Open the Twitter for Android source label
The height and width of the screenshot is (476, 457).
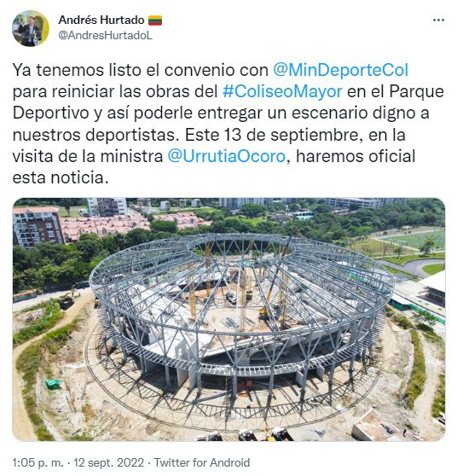click(x=202, y=463)
